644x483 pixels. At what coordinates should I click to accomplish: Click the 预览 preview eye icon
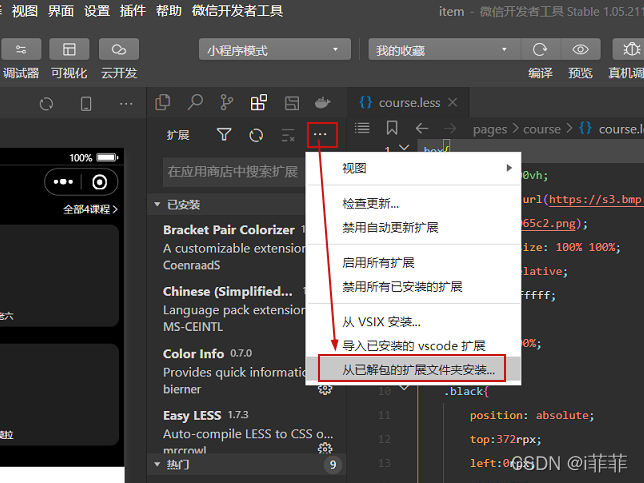[x=580, y=50]
